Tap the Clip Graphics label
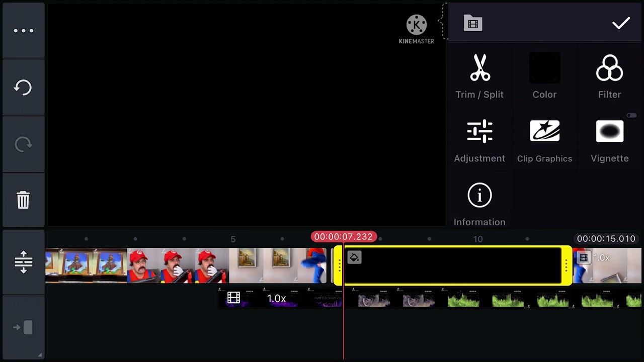Image resolution: width=644 pixels, height=362 pixels. 544,158
